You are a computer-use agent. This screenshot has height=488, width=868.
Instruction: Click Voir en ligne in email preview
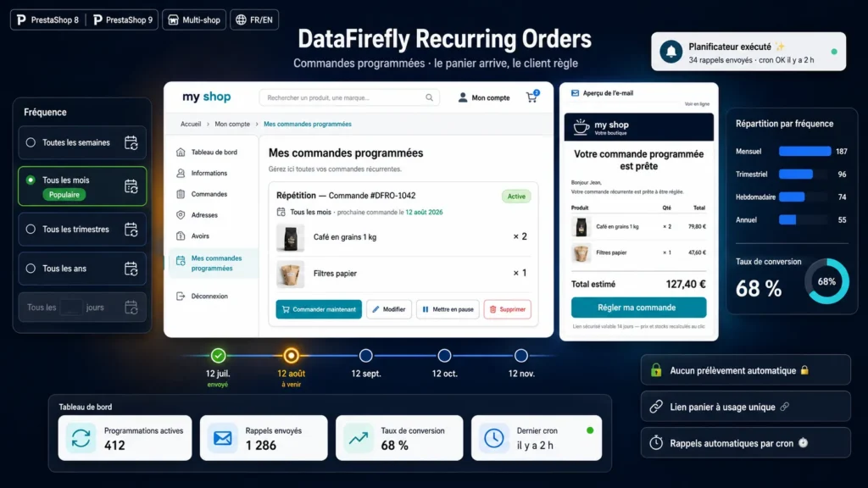pyautogui.click(x=697, y=104)
